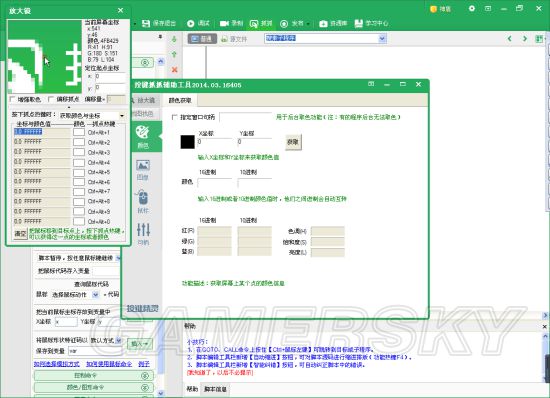Open the 例子 link
550x398 pixels.
pos(144,364)
